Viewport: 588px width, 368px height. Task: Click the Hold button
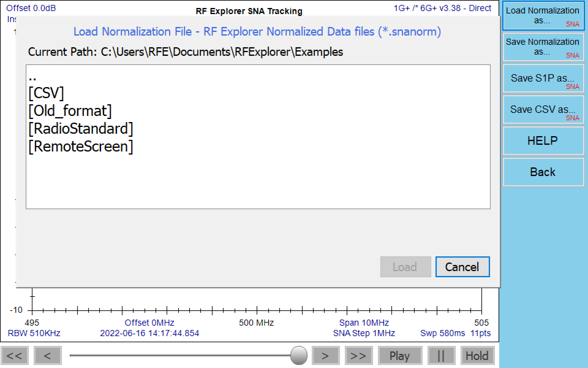point(477,356)
